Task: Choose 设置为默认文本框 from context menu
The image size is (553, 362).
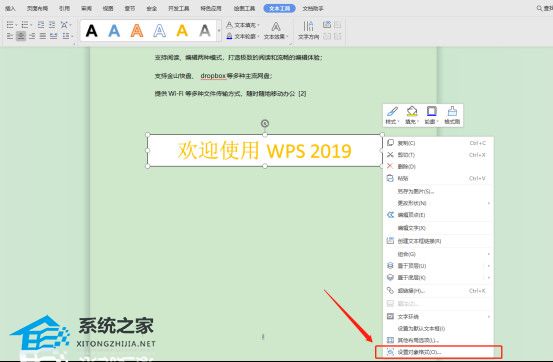Action: pos(438,328)
